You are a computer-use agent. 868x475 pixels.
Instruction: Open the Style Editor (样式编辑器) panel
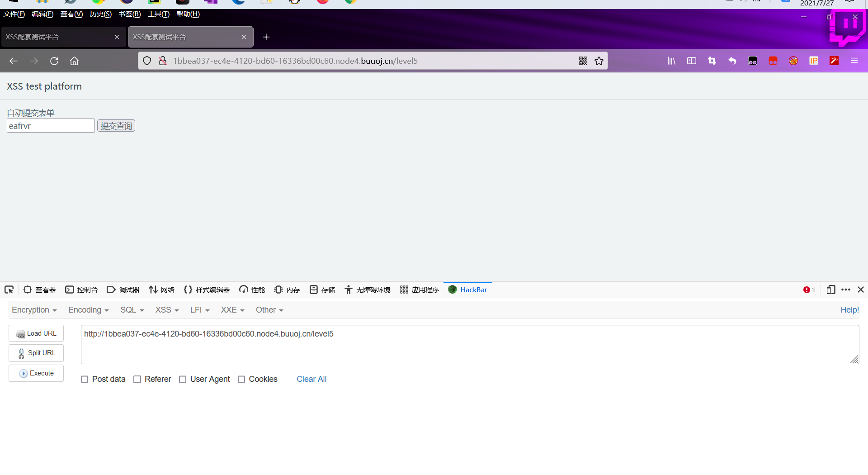pyautogui.click(x=207, y=290)
